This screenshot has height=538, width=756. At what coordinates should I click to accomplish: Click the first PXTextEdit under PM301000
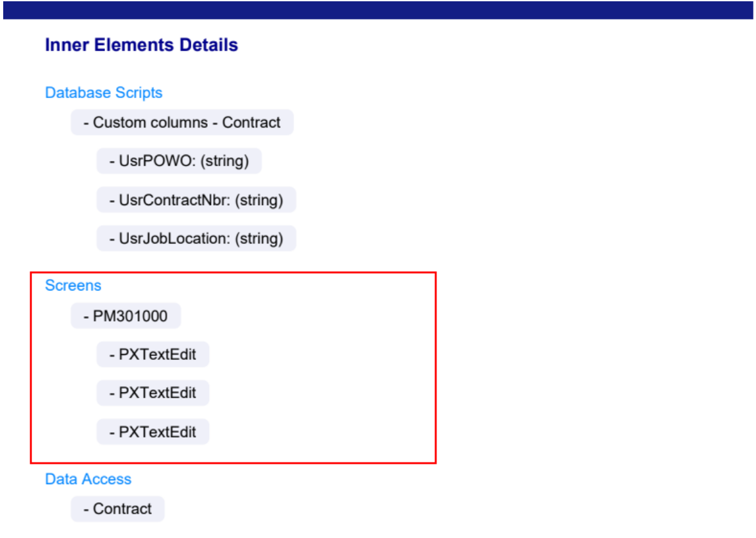(x=153, y=355)
